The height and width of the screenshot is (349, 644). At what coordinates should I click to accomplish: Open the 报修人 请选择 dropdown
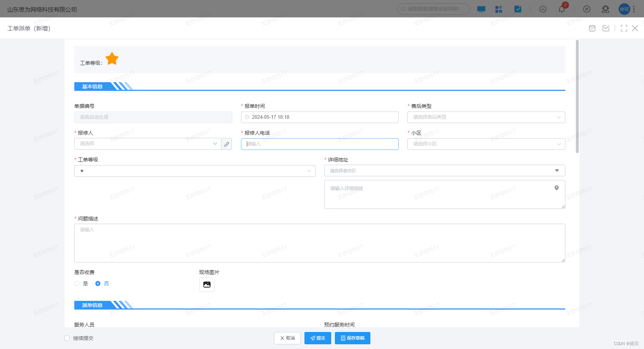[148, 144]
